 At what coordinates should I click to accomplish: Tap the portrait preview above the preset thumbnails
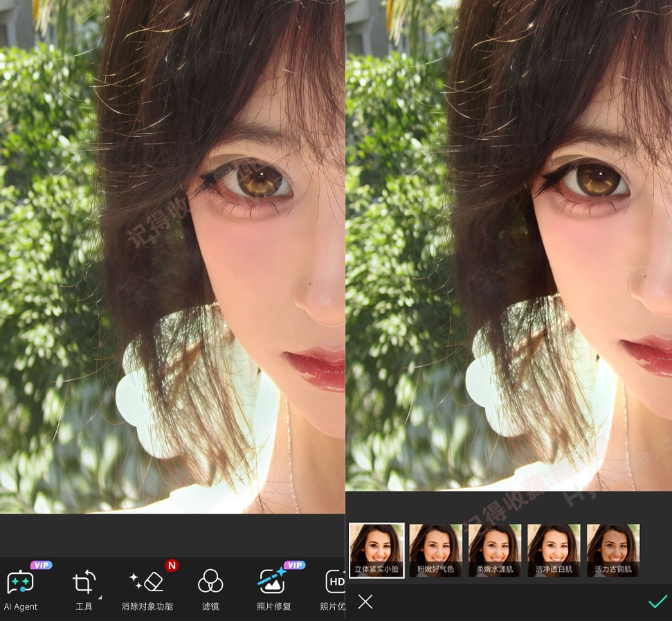[509, 245]
